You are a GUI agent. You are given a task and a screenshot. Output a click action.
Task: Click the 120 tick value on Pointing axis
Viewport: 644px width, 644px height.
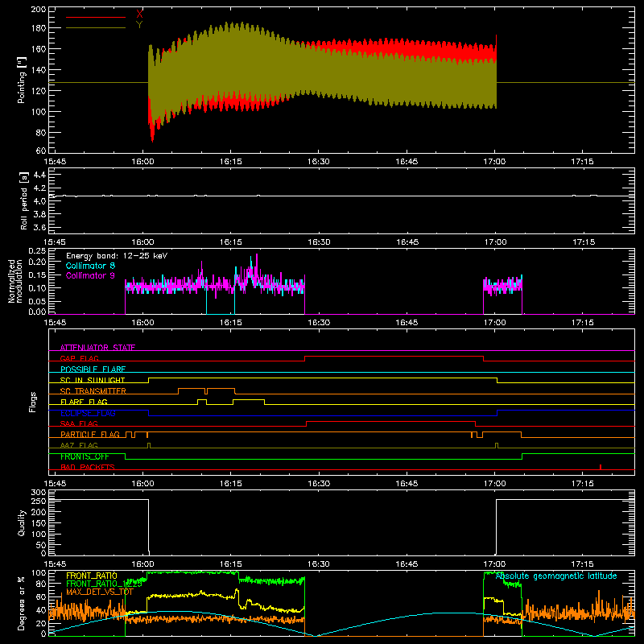[39, 91]
